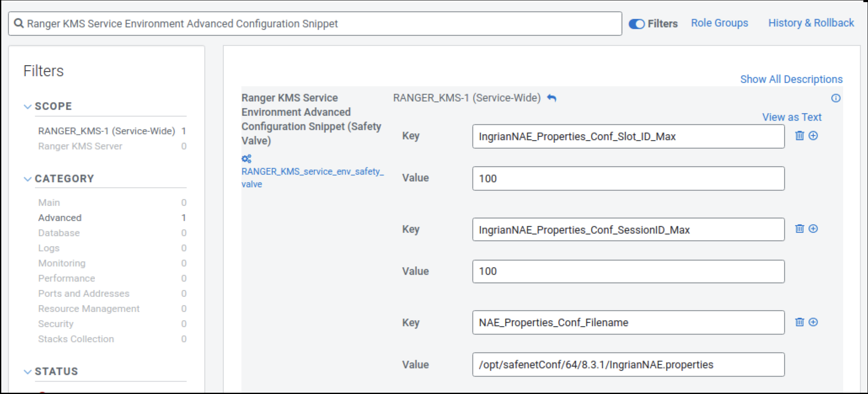The width and height of the screenshot is (868, 394).
Task: Remove the NAE_Properties_Conf_Filename entry
Action: point(799,322)
